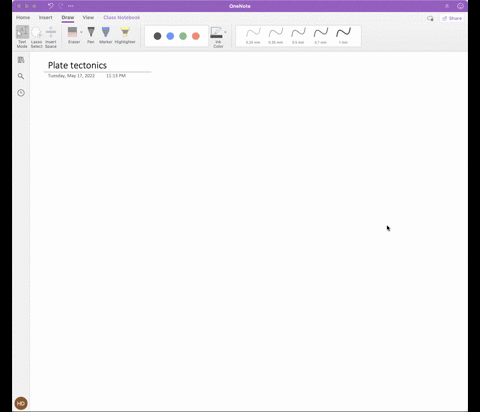Open the smiley feedback icon

coord(460,6)
